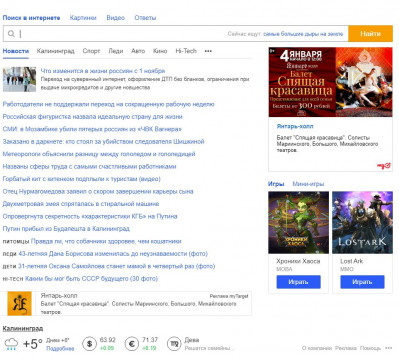This screenshot has width=399, height=360.
Task: Click the euro exchange rate icon
Action: 132,344
